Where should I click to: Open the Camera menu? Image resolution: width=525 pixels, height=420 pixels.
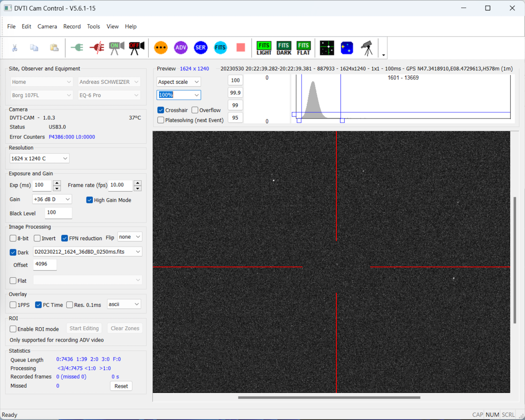click(x=47, y=27)
